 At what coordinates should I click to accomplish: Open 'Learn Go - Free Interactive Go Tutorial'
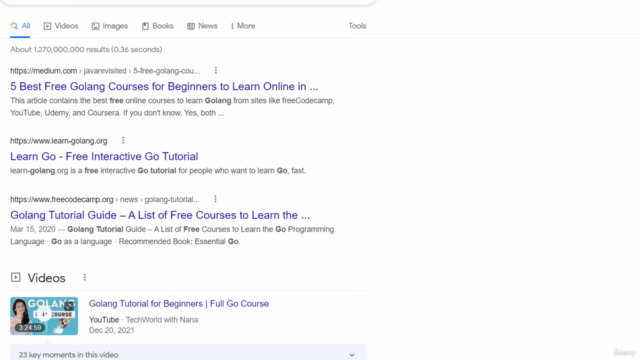click(x=104, y=156)
